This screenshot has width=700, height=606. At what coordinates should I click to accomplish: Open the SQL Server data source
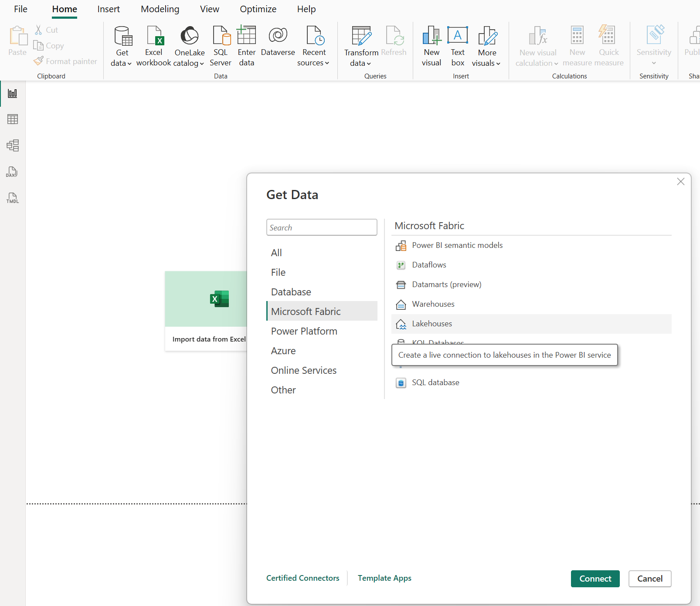[x=221, y=37]
